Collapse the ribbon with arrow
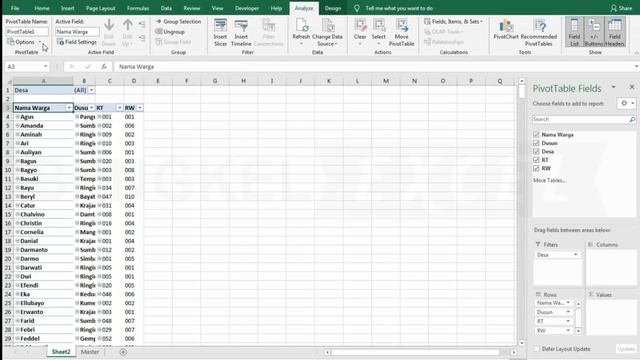Viewport: 640px width, 360px height. tap(636, 53)
